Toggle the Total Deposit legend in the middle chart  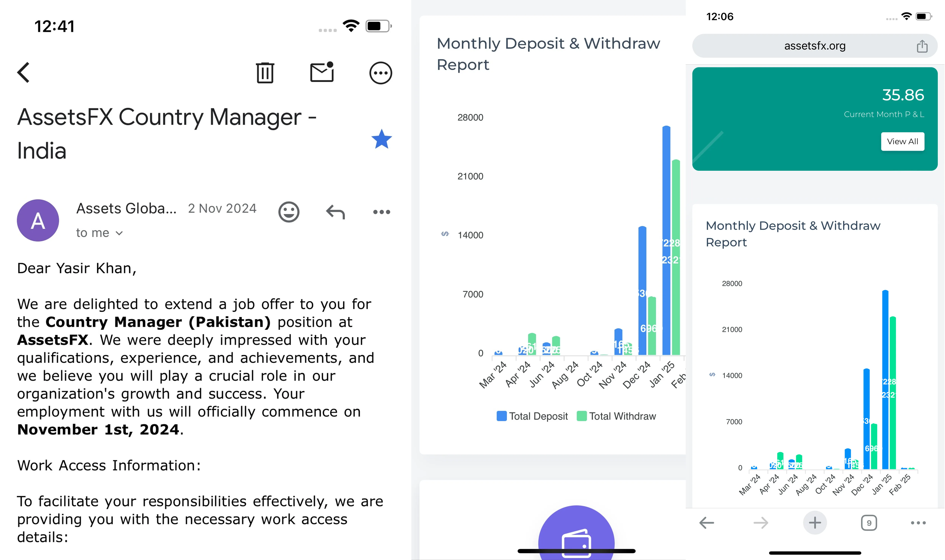[x=532, y=416]
